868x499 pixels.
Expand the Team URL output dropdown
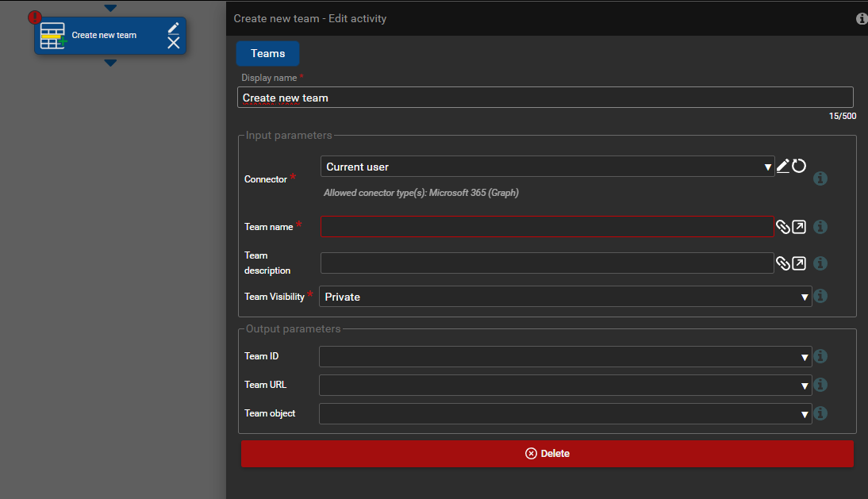pos(565,386)
